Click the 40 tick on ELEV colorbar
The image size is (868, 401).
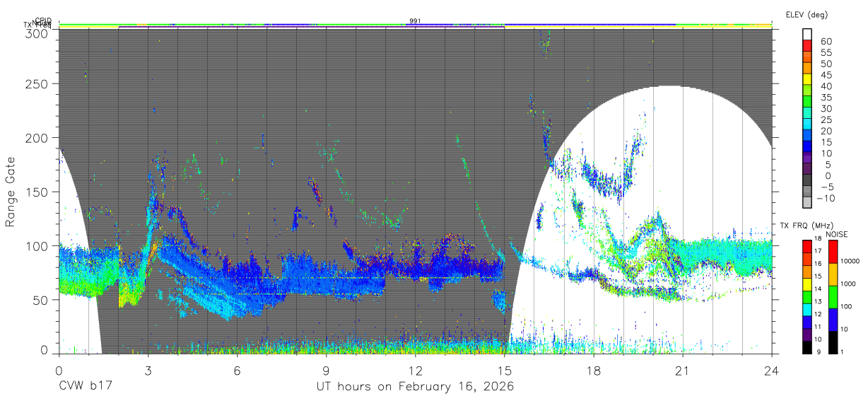(826, 86)
